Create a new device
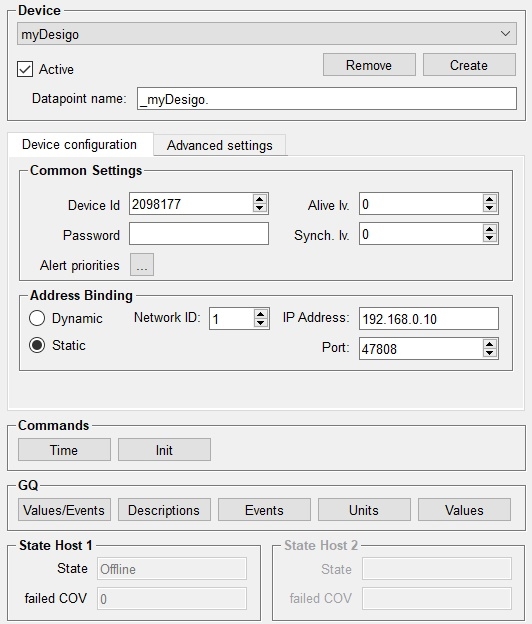532x624 pixels. point(470,65)
